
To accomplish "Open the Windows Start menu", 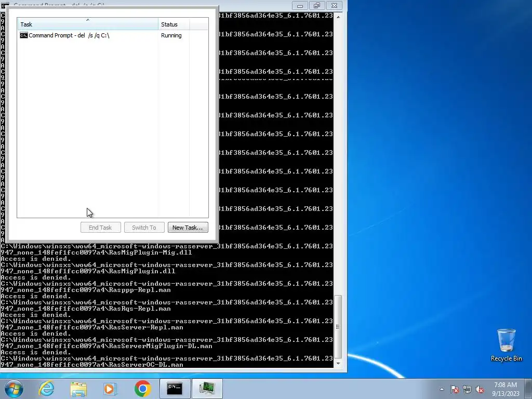I will coord(14,389).
